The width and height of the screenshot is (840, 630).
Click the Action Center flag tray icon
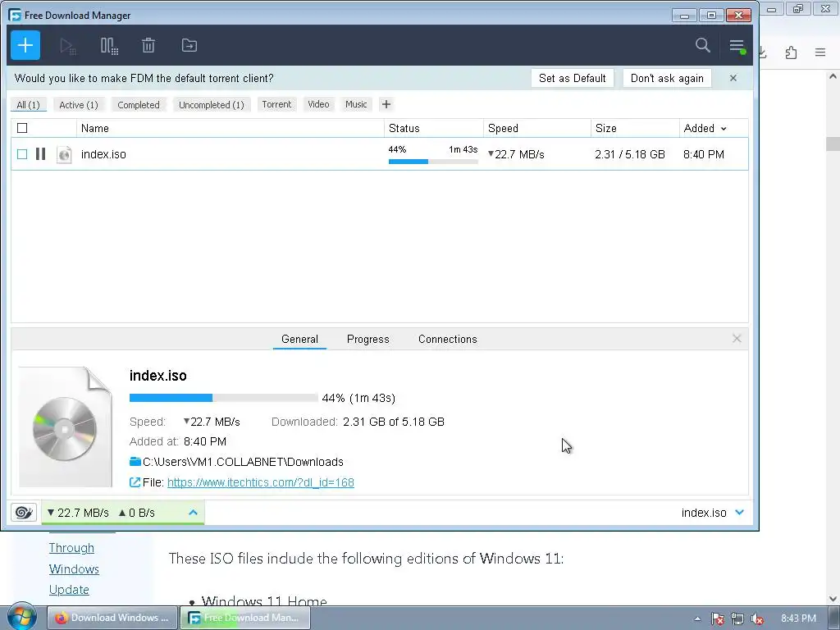pos(717,619)
